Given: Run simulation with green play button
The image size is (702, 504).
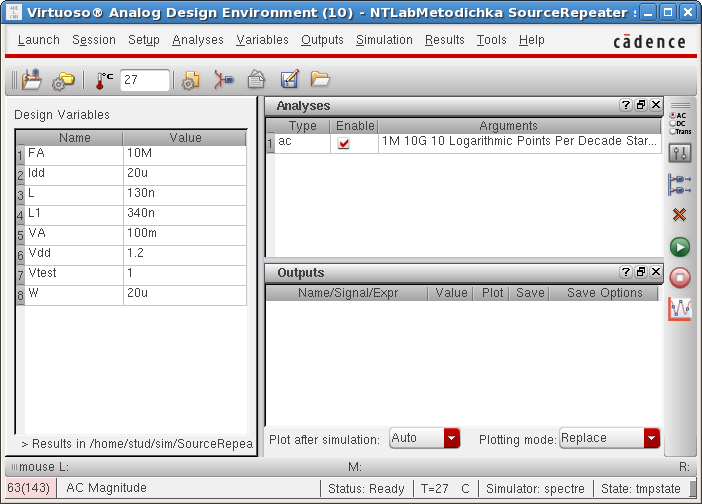Looking at the screenshot, I should click(680, 247).
